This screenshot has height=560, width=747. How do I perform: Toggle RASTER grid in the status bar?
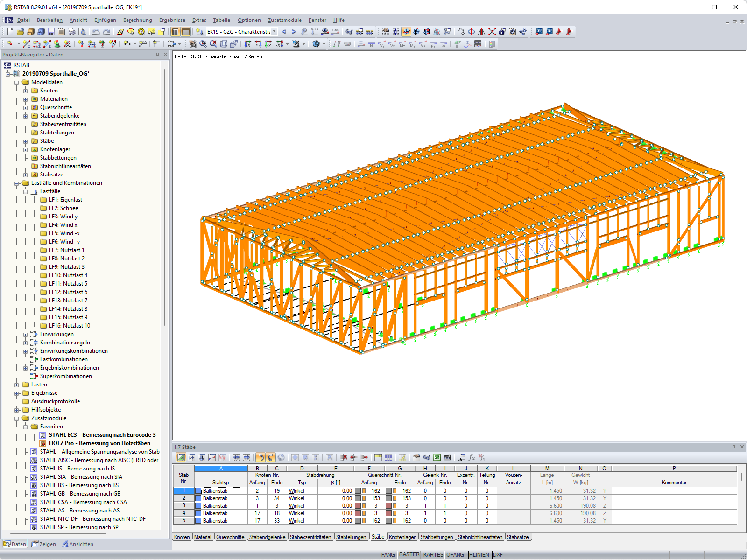pos(409,555)
